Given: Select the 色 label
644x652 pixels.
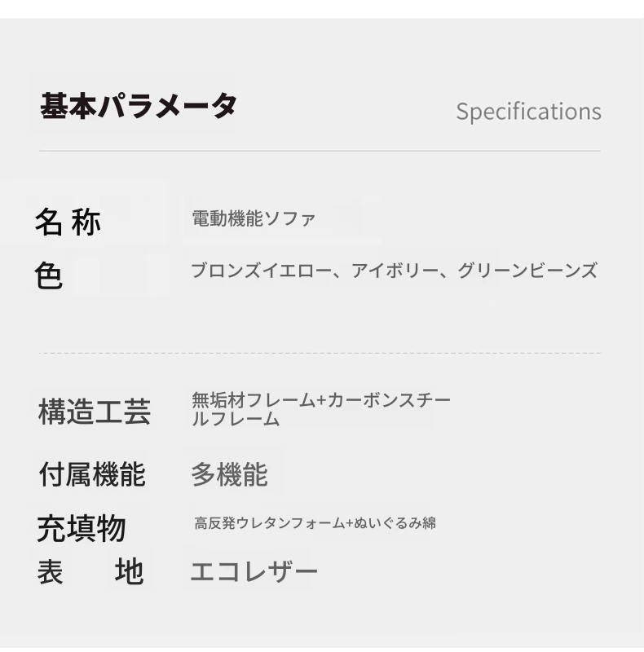Looking at the screenshot, I should click(x=49, y=275).
